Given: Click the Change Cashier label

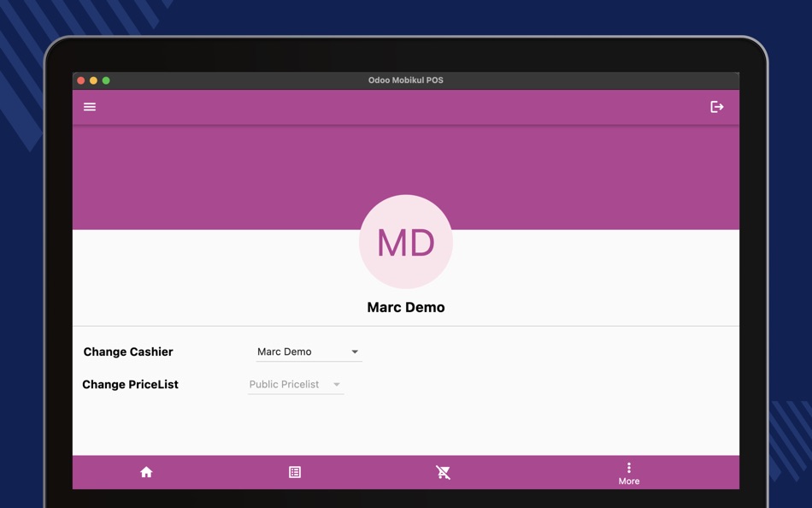Looking at the screenshot, I should [x=128, y=352].
